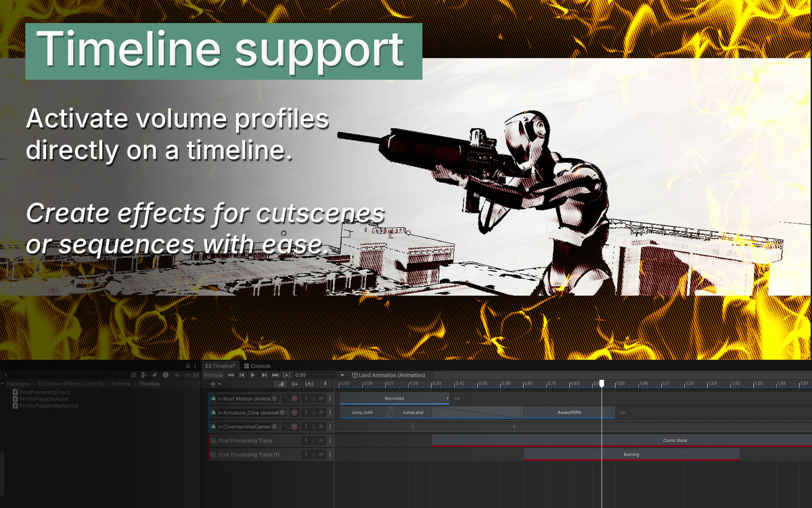Viewport: 812px width, 508px height.
Task: Open search by label tag icon
Action: (154, 375)
